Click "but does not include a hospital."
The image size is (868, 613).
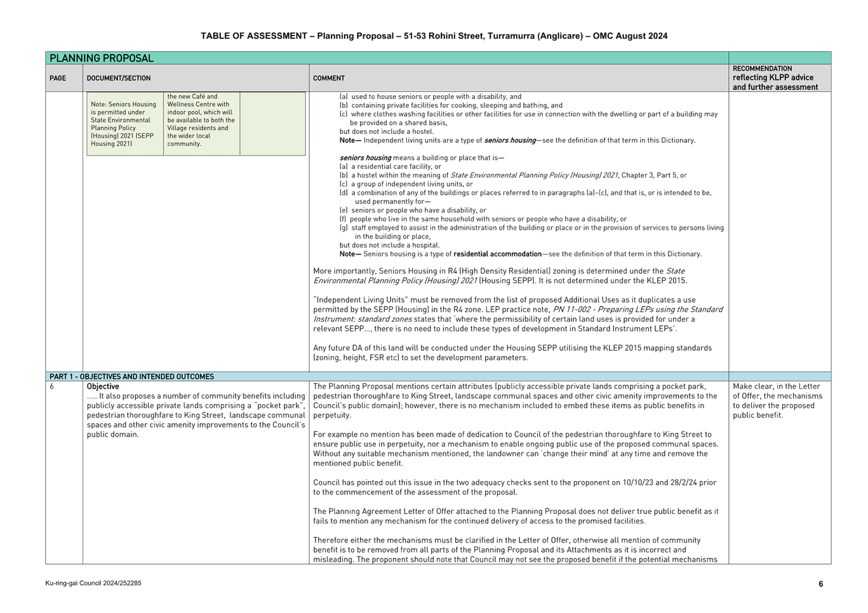pyautogui.click(x=389, y=245)
